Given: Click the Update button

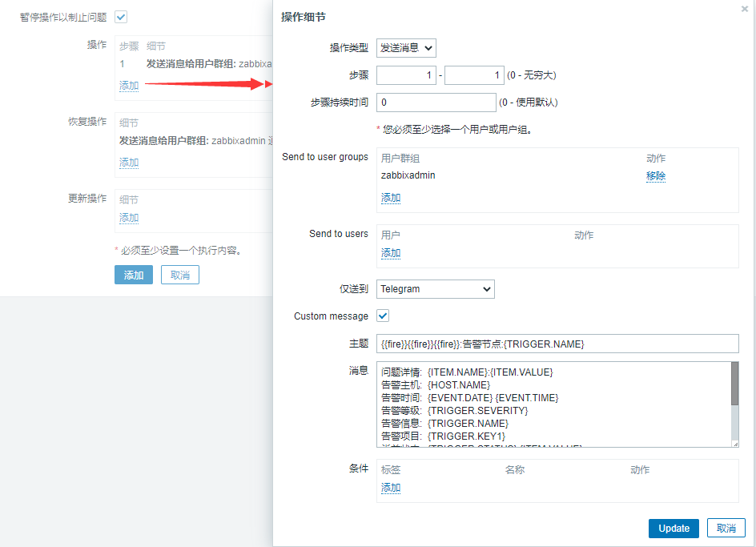Looking at the screenshot, I should [x=674, y=529].
